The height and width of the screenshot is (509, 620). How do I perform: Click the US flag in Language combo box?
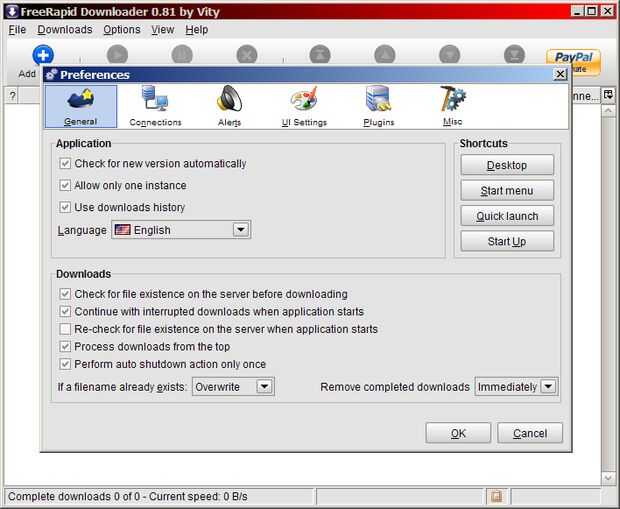(x=123, y=229)
